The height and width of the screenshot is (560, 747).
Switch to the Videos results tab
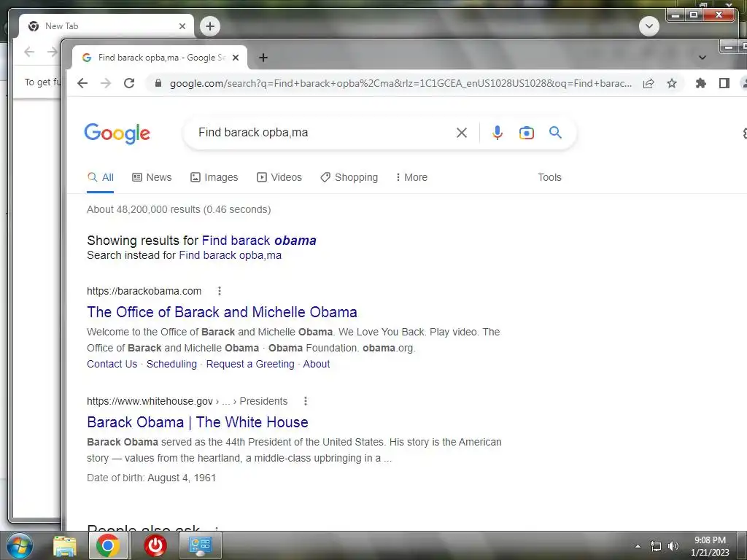click(279, 178)
